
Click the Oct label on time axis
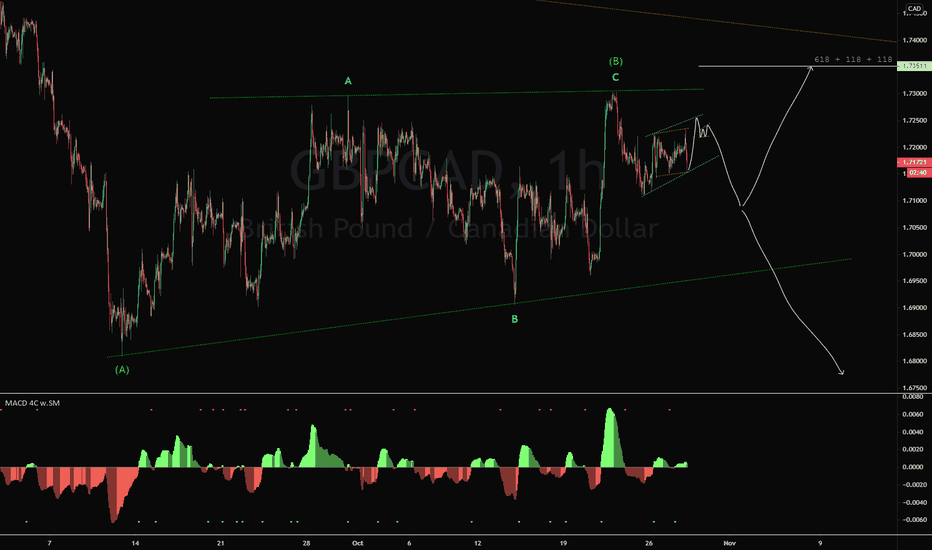(x=357, y=543)
